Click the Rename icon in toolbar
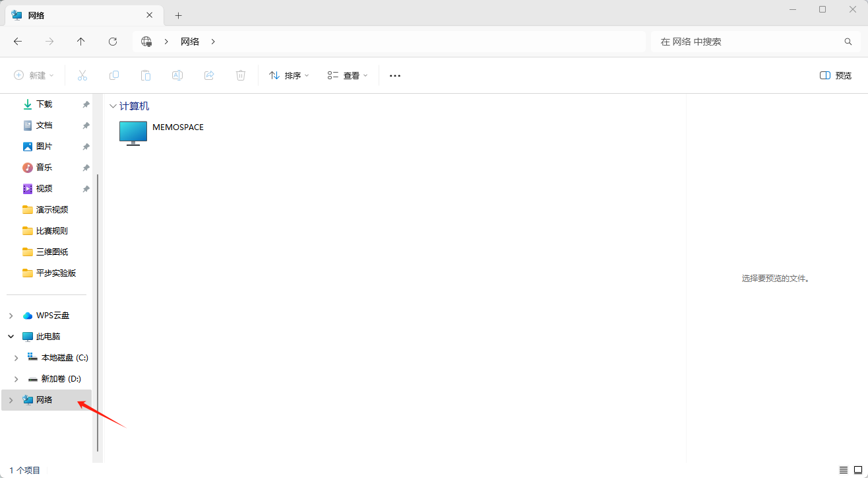Screen dimensions: 868x478 [x=177, y=75]
